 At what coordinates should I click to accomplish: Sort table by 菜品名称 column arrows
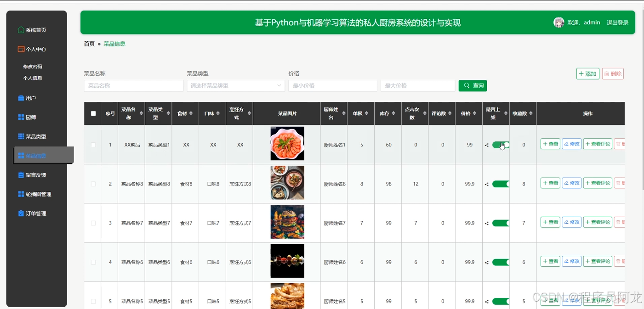pyautogui.click(x=141, y=113)
